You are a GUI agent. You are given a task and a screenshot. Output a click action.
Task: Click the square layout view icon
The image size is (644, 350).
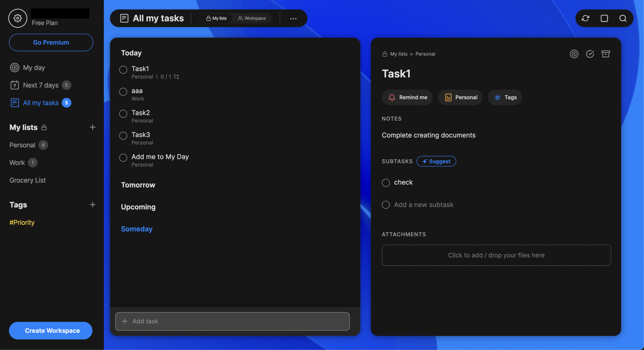pyautogui.click(x=604, y=18)
